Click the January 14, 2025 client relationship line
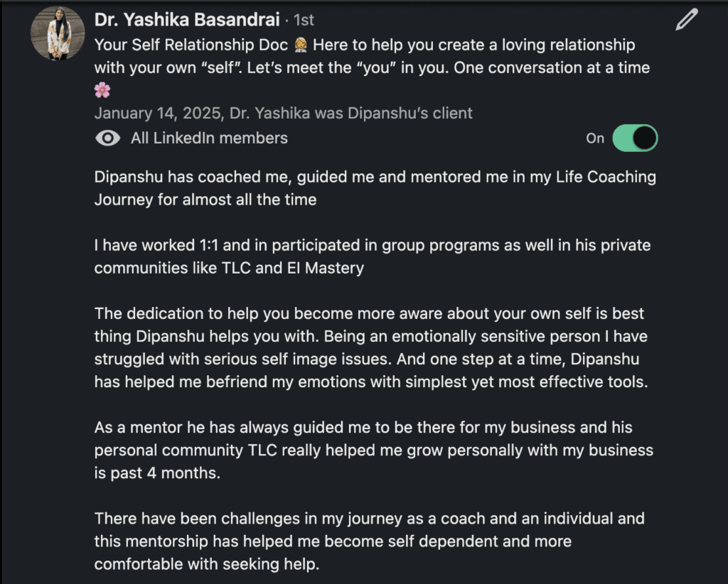Image resolution: width=728 pixels, height=584 pixels. [283, 113]
